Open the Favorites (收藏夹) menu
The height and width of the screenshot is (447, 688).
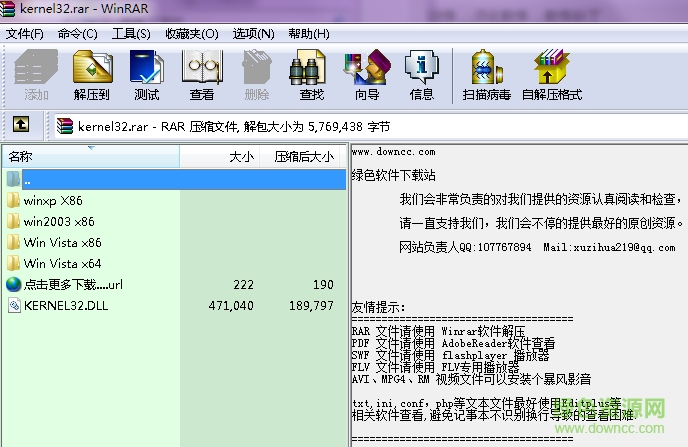click(192, 34)
